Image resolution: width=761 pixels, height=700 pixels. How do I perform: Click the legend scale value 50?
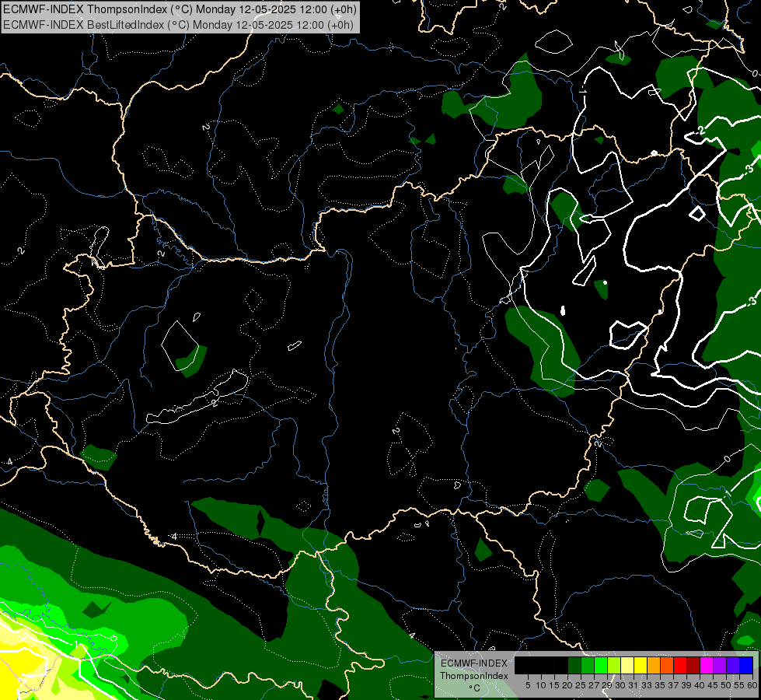[x=727, y=685]
